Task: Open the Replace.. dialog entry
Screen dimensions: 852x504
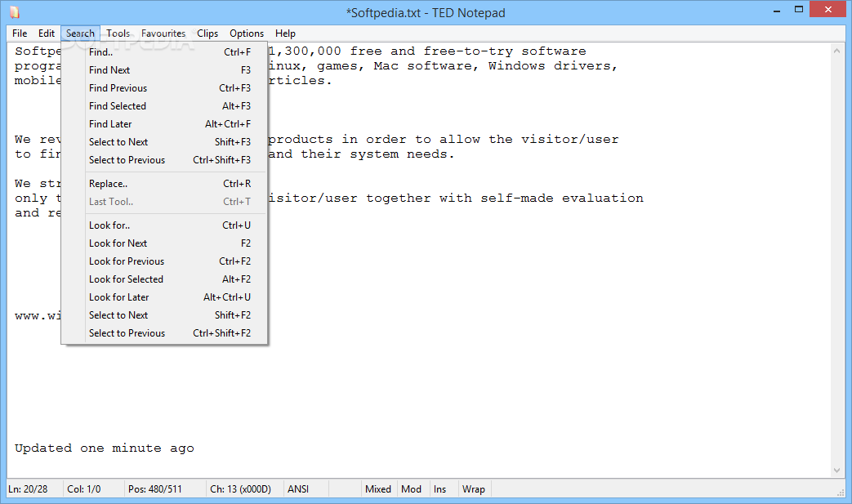Action: click(x=165, y=184)
